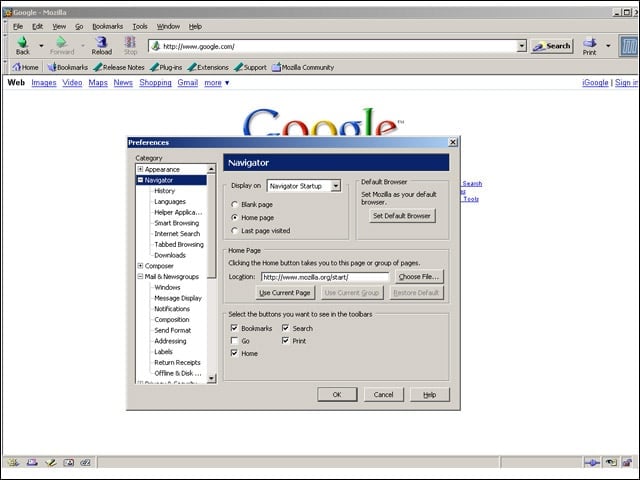Click Set Default Browser button
640x480 pixels.
402,216
